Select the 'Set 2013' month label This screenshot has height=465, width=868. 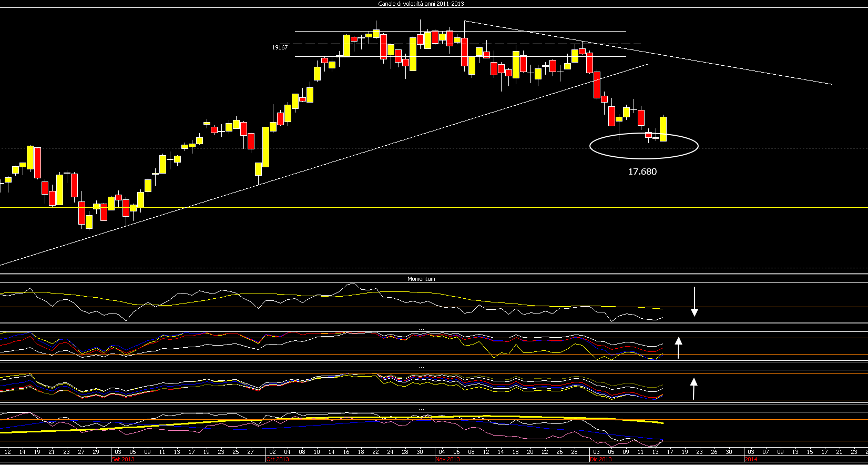[124, 460]
